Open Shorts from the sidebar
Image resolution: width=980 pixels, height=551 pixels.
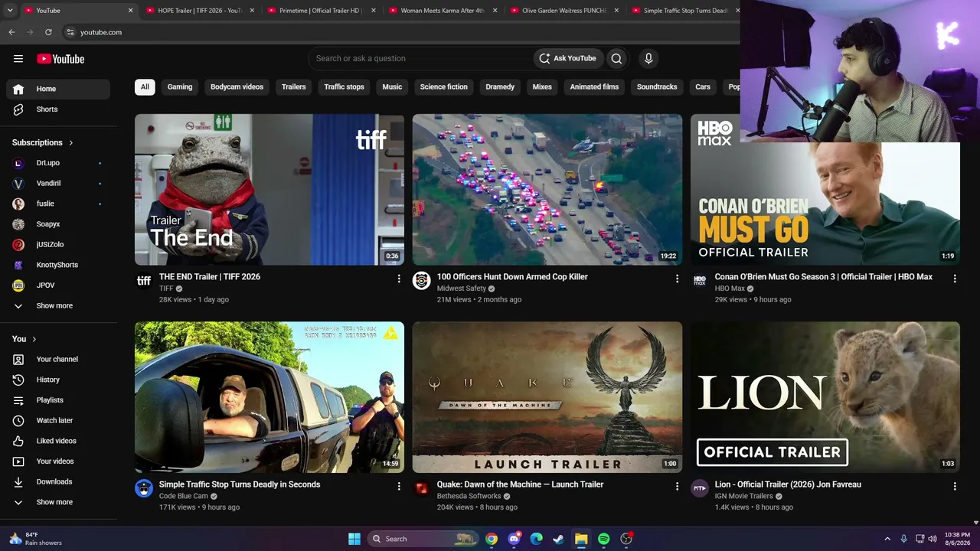pos(58,109)
